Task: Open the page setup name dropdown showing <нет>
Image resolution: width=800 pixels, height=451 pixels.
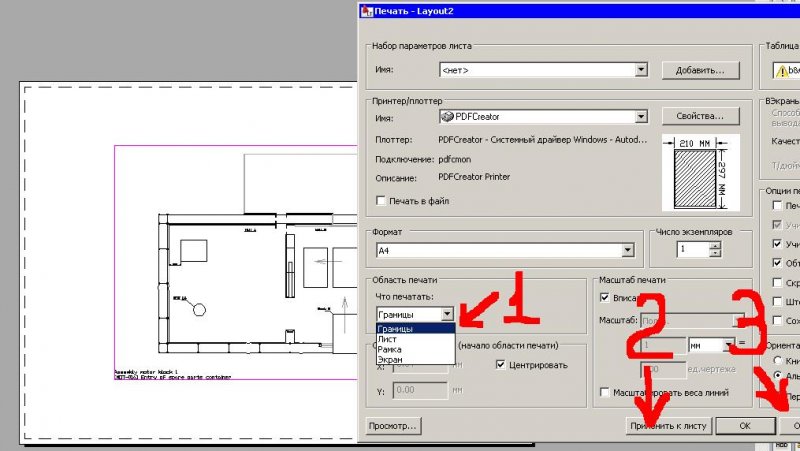Action: [x=543, y=70]
